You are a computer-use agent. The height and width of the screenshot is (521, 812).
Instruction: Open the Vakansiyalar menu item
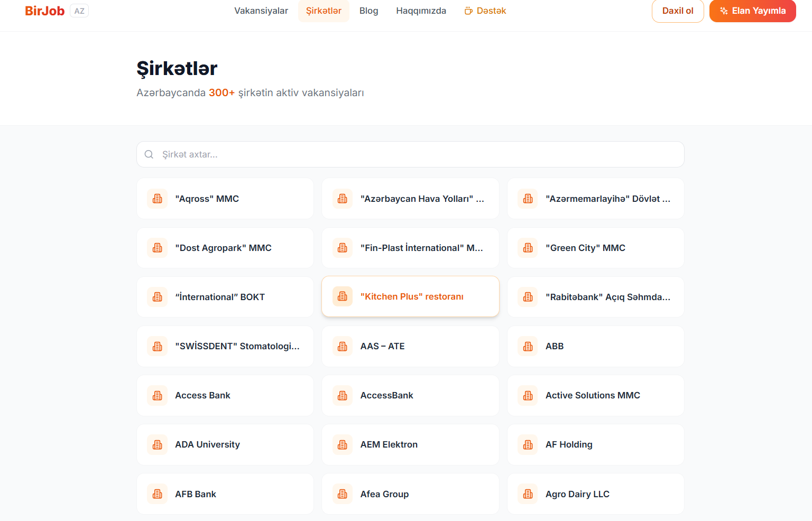(261, 11)
